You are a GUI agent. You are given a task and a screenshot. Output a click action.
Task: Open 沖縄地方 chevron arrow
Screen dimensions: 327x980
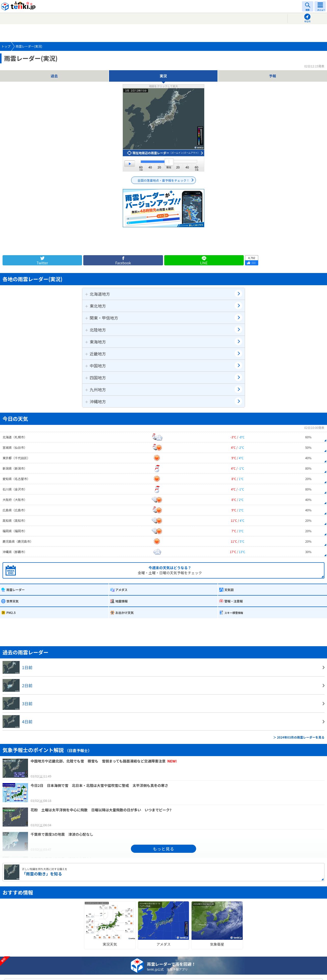point(239,401)
